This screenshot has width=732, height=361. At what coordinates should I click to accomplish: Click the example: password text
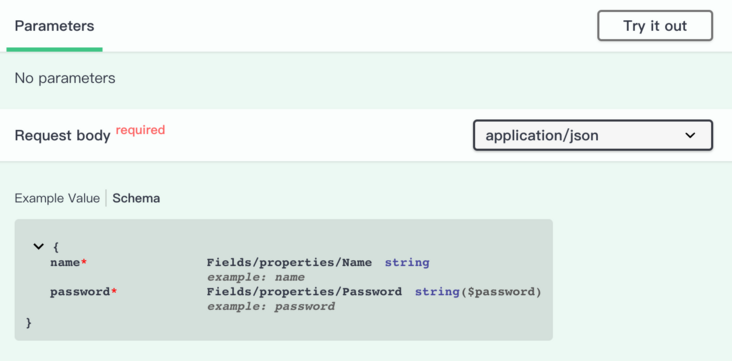pyautogui.click(x=271, y=307)
